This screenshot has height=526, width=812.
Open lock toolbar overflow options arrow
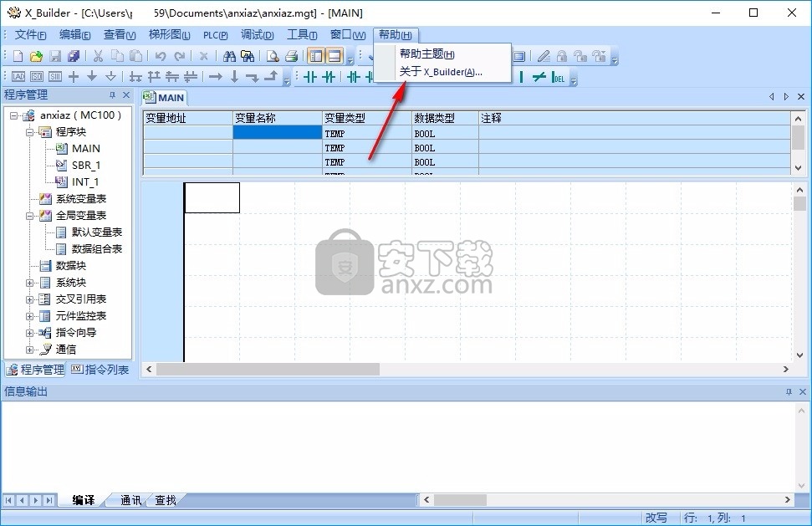pyautogui.click(x=615, y=58)
